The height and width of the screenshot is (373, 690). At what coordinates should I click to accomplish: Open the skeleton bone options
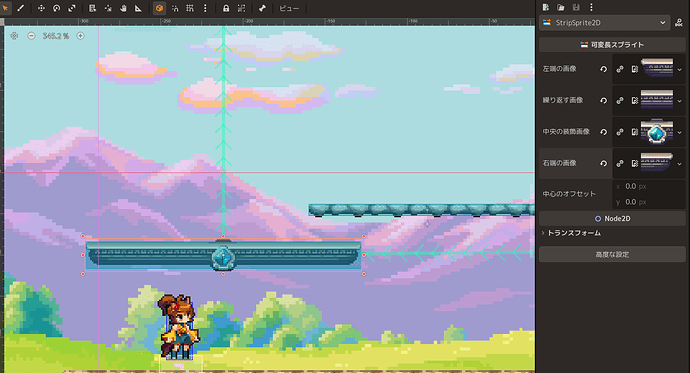click(x=262, y=8)
